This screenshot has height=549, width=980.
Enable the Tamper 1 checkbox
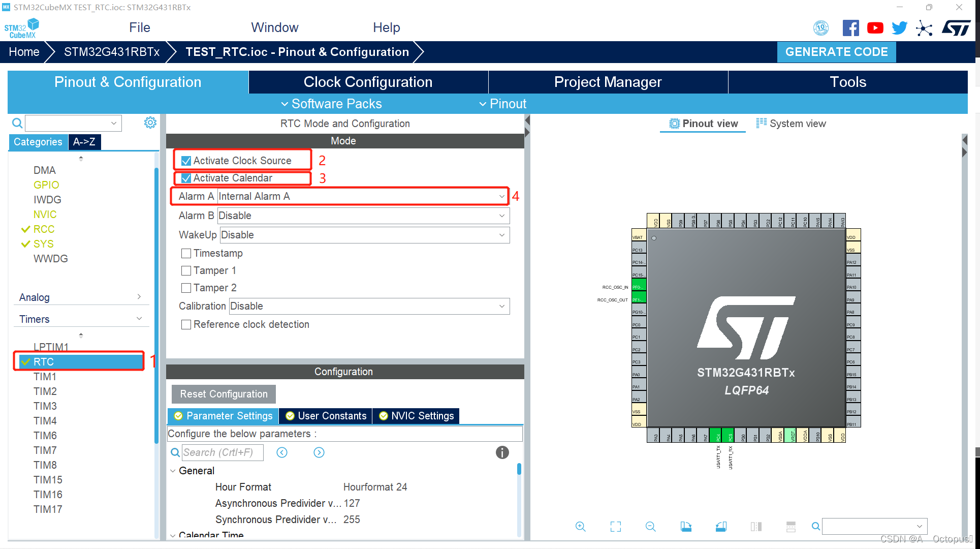pyautogui.click(x=186, y=270)
